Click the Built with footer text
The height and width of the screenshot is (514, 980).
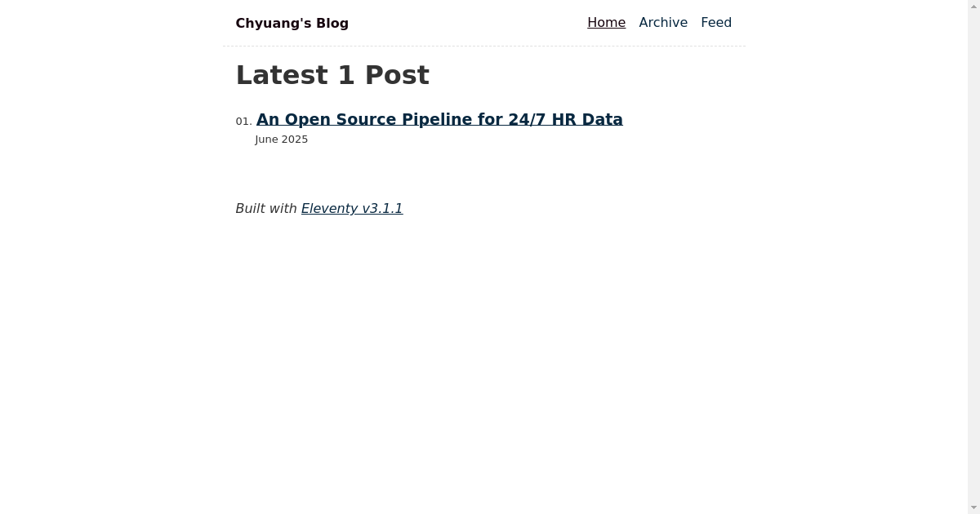coord(266,209)
